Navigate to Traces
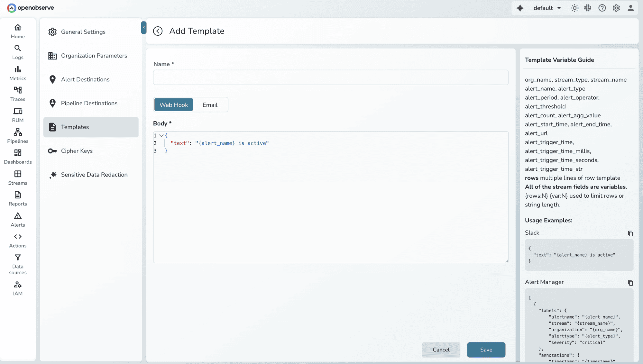 point(18,94)
